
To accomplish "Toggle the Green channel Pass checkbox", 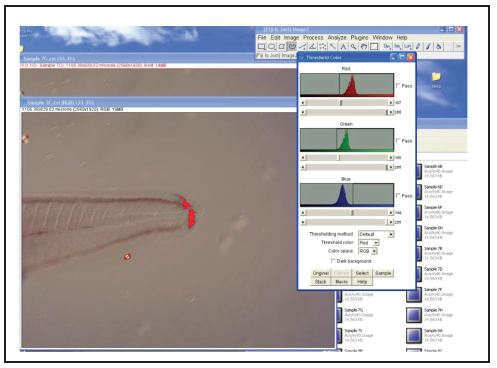I will [398, 141].
